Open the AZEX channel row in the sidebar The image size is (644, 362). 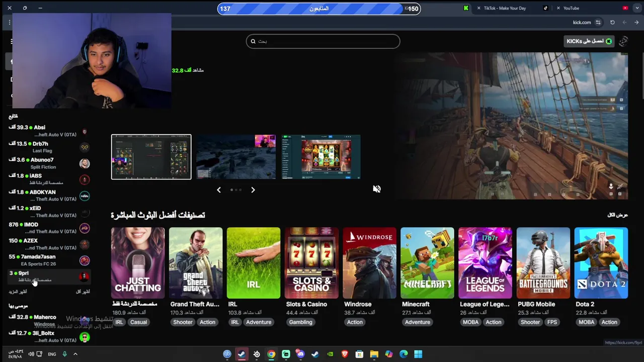point(49,244)
